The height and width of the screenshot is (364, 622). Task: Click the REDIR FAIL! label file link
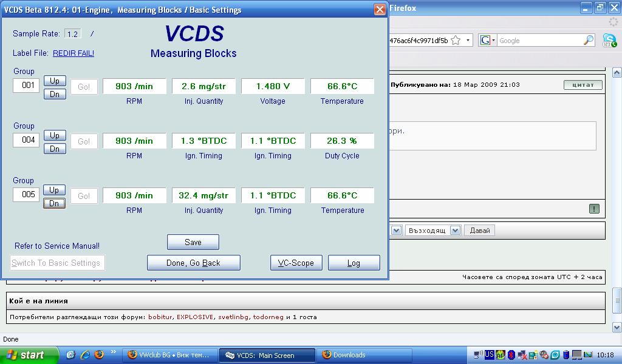point(73,53)
